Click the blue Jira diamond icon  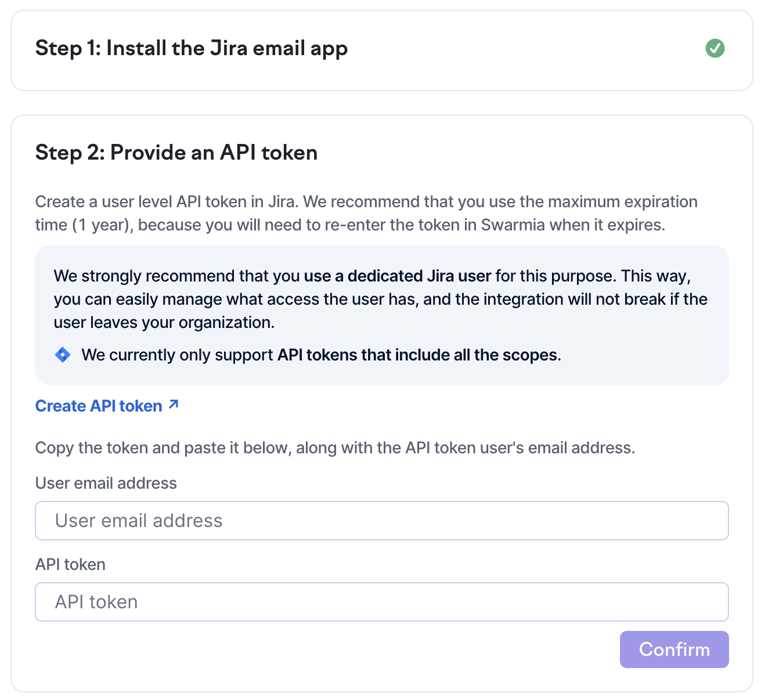[63, 355]
